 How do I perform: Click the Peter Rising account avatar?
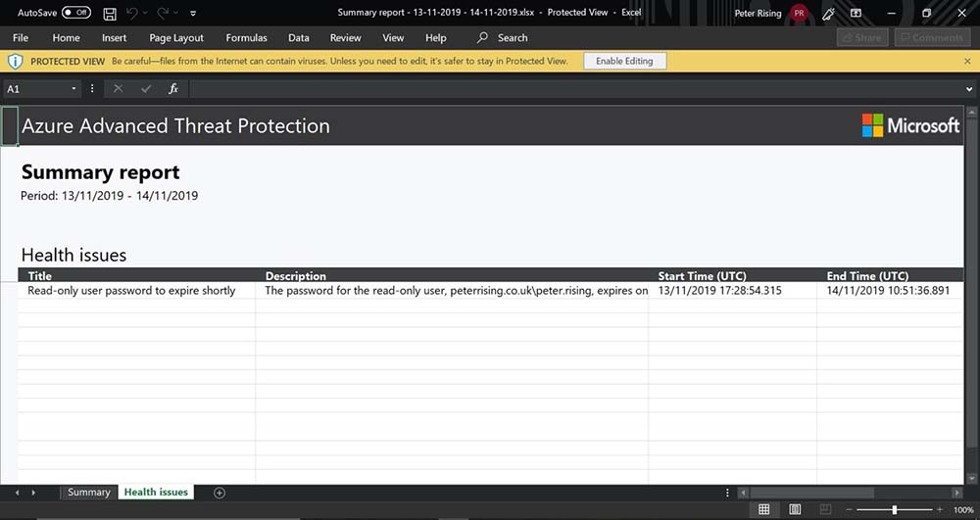(x=799, y=13)
